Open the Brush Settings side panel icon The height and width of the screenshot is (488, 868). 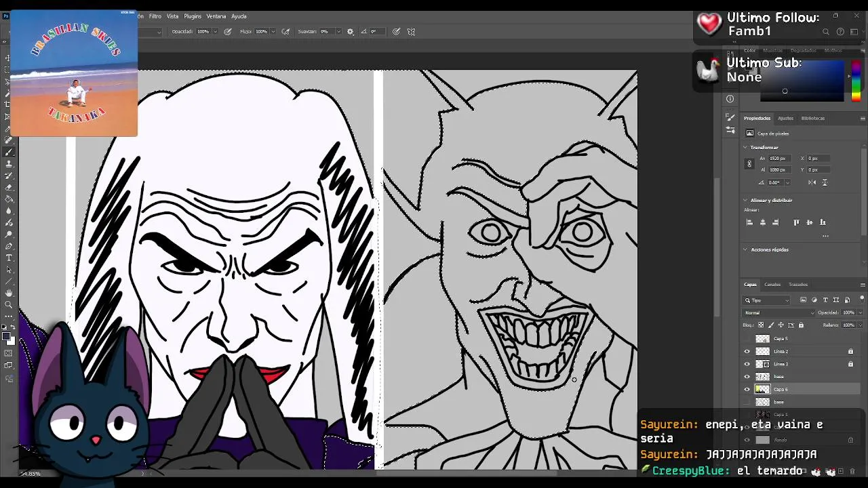730,117
